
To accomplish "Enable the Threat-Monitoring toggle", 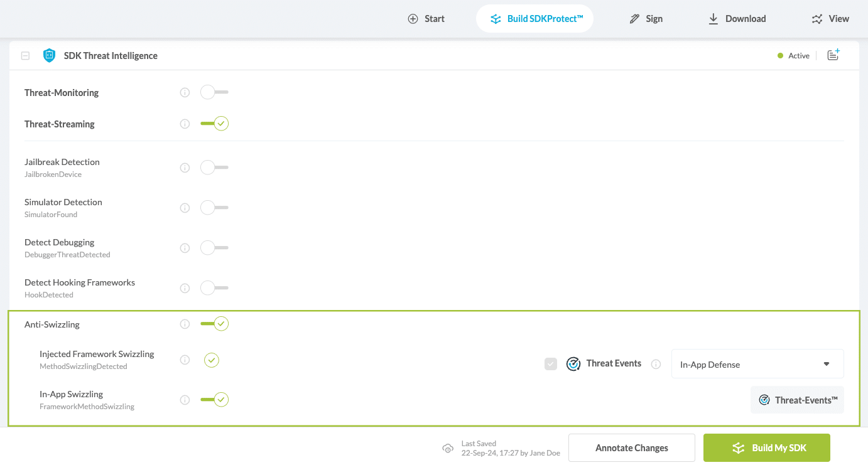I will click(x=214, y=93).
